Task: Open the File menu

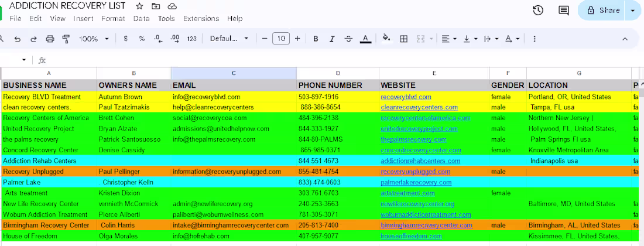Action: [15, 19]
